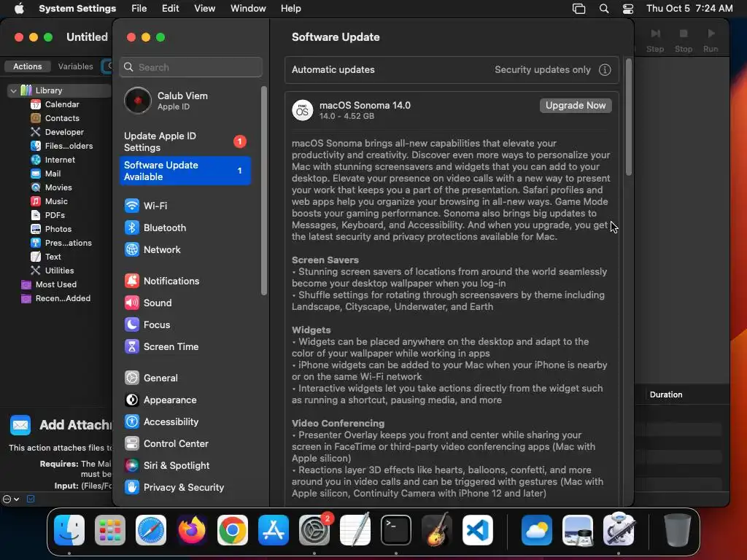
Task: Select Software Update Available item
Action: click(186, 171)
